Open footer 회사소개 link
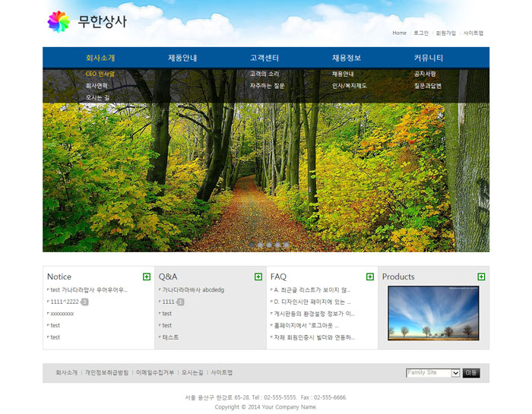Screen dimensions: 532x414 point(67,373)
